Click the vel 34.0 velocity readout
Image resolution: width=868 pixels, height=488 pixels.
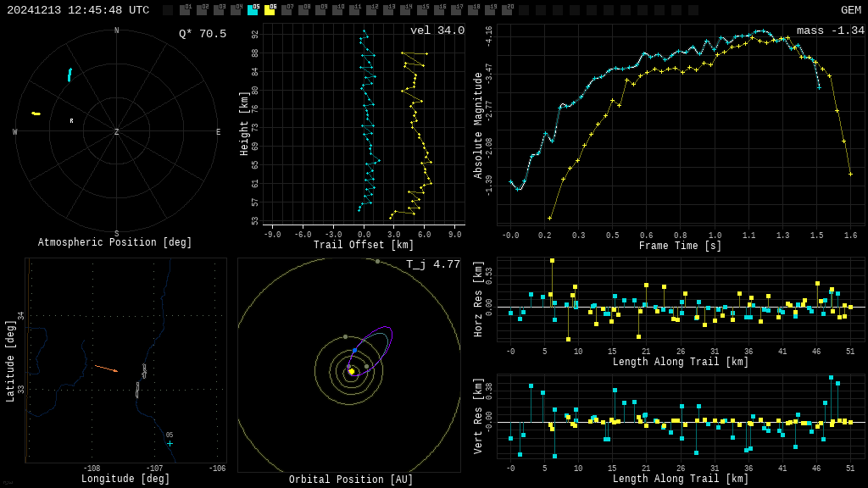(x=437, y=31)
